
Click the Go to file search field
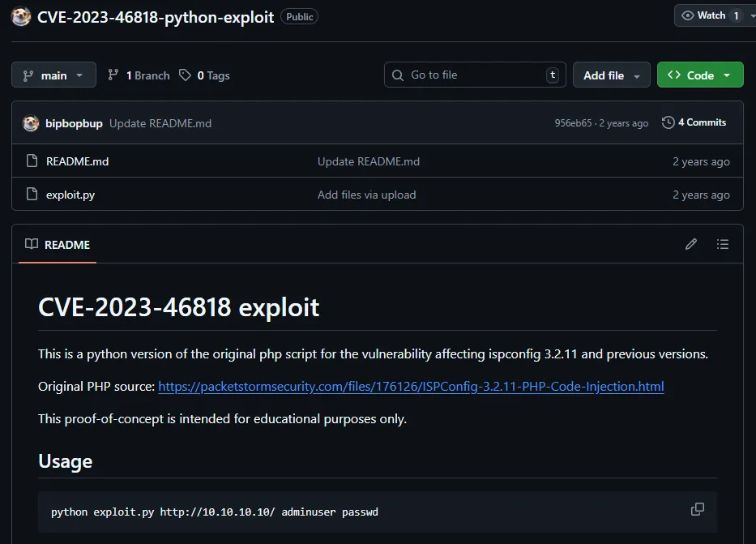click(475, 75)
